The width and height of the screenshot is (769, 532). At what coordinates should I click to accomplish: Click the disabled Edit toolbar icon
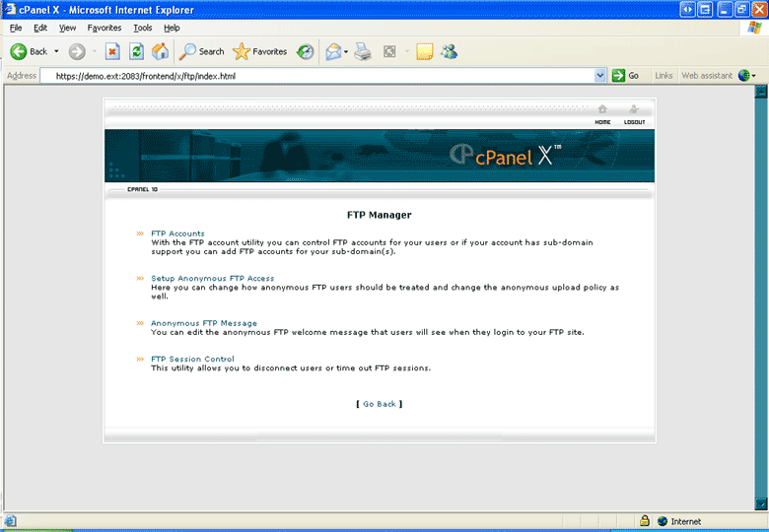[x=389, y=51]
